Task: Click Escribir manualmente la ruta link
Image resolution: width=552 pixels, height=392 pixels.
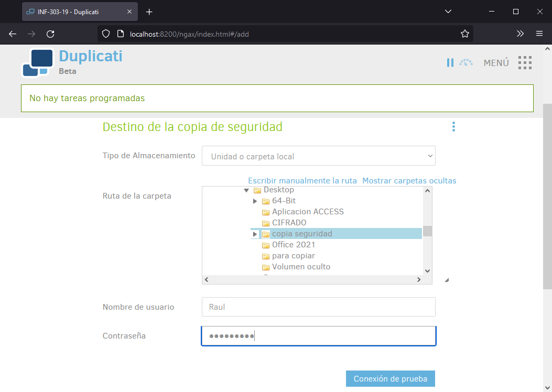Action: 302,181
